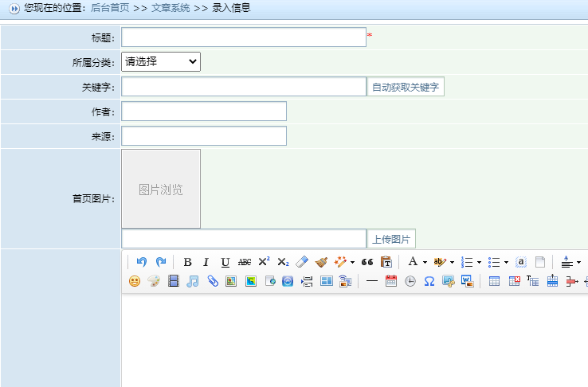This screenshot has width=588, height=387.
Task: Insert an emoticon smiley
Action: point(135,281)
